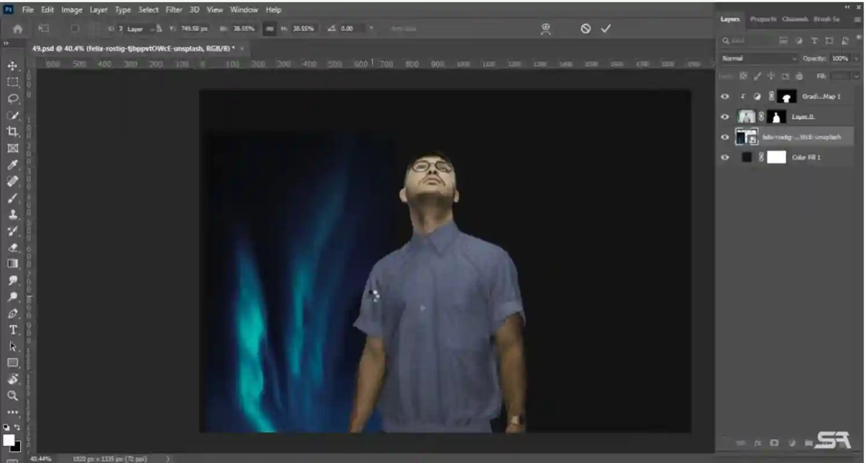
Task: Select the Lasso tool
Action: (x=12, y=99)
